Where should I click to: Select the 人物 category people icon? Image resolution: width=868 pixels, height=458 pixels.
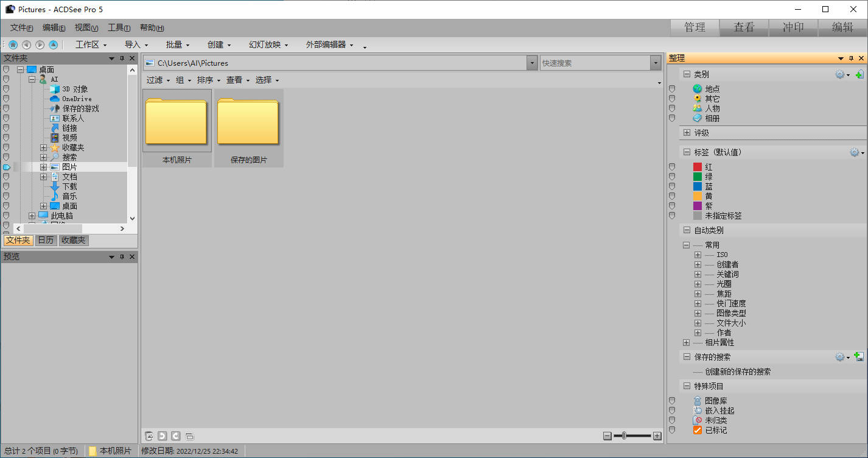698,108
